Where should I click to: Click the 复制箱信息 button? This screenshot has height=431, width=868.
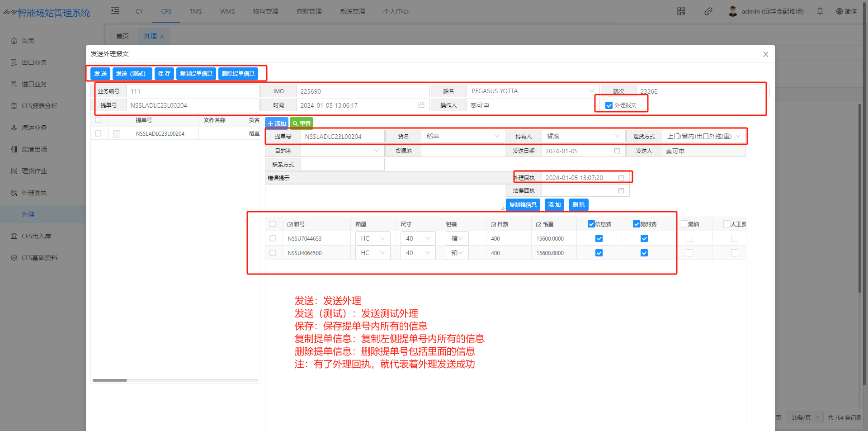pos(523,205)
